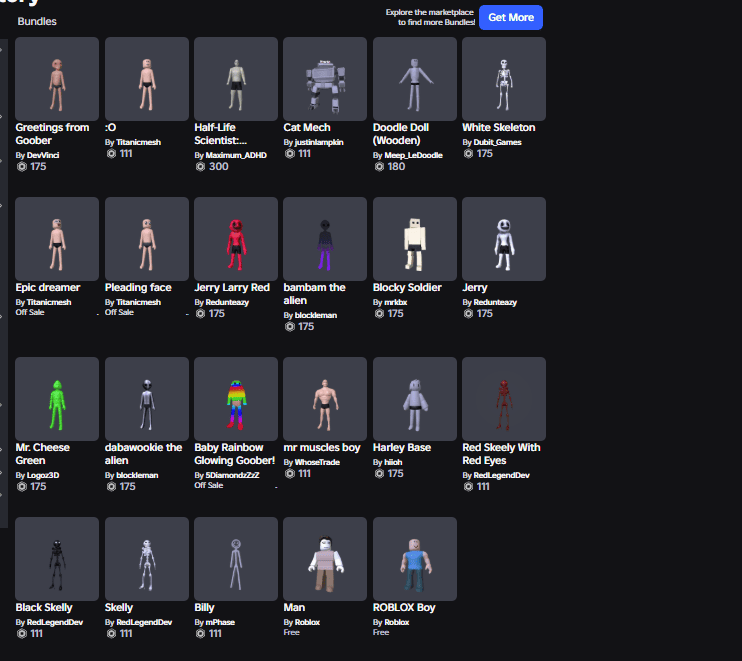This screenshot has width=742, height=661.
Task: Open blockleman profile under bambam the alien
Action: (x=316, y=315)
